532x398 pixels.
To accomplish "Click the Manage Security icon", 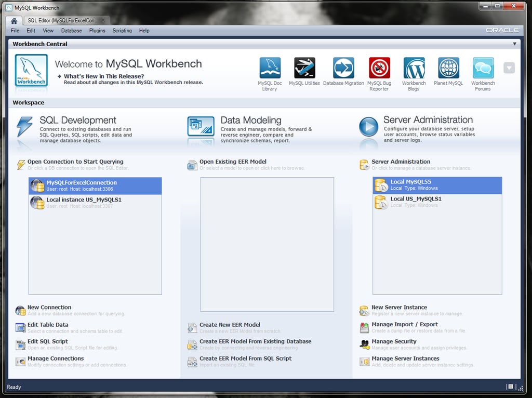I will 364,344.
